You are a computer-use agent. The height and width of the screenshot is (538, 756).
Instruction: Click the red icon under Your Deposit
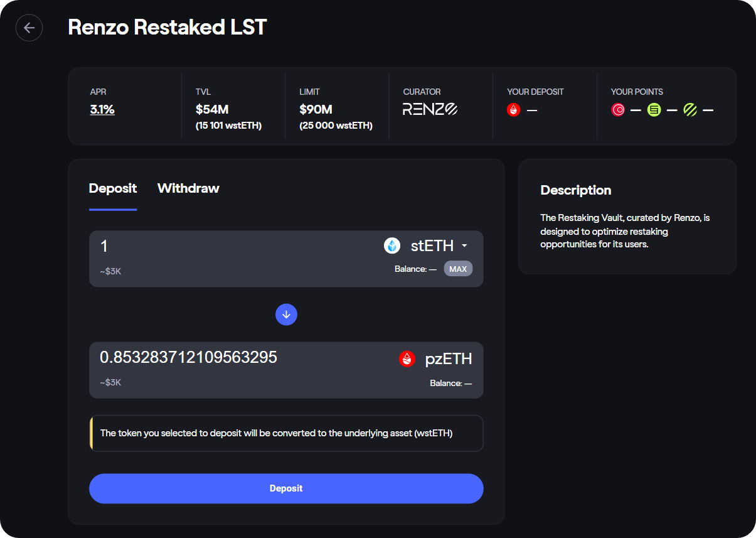pyautogui.click(x=514, y=110)
